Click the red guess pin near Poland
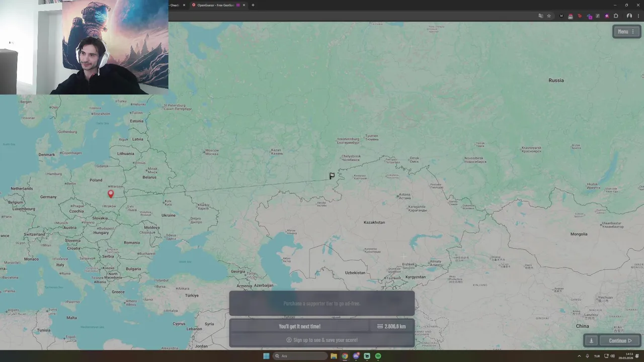Screen dimensions: 644x362 [x=111, y=194]
